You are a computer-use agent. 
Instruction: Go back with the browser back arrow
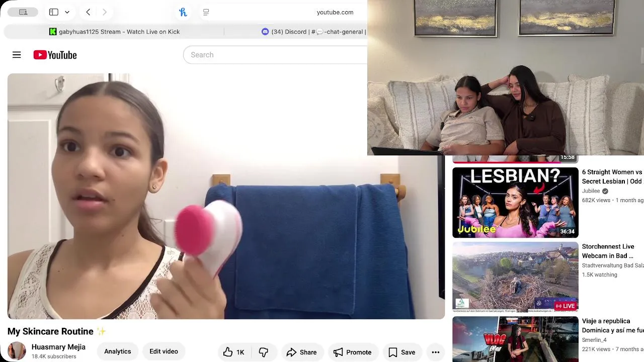pos(88,12)
